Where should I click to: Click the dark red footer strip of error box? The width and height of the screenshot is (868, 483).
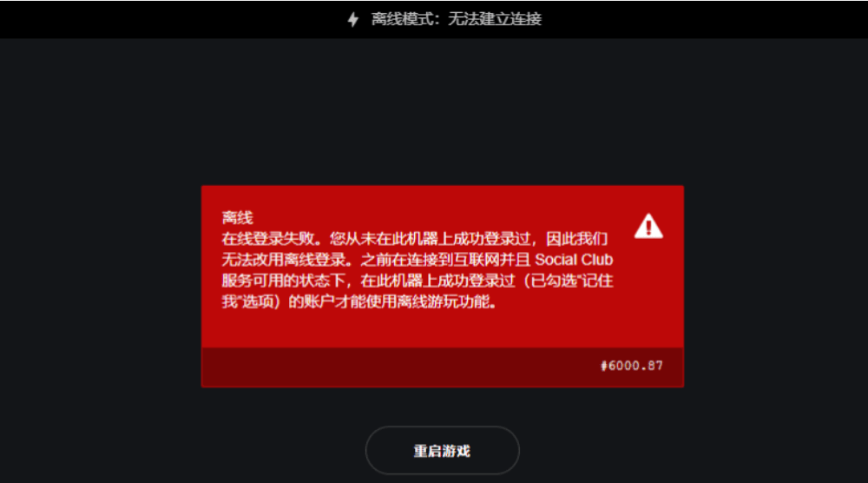(x=443, y=367)
